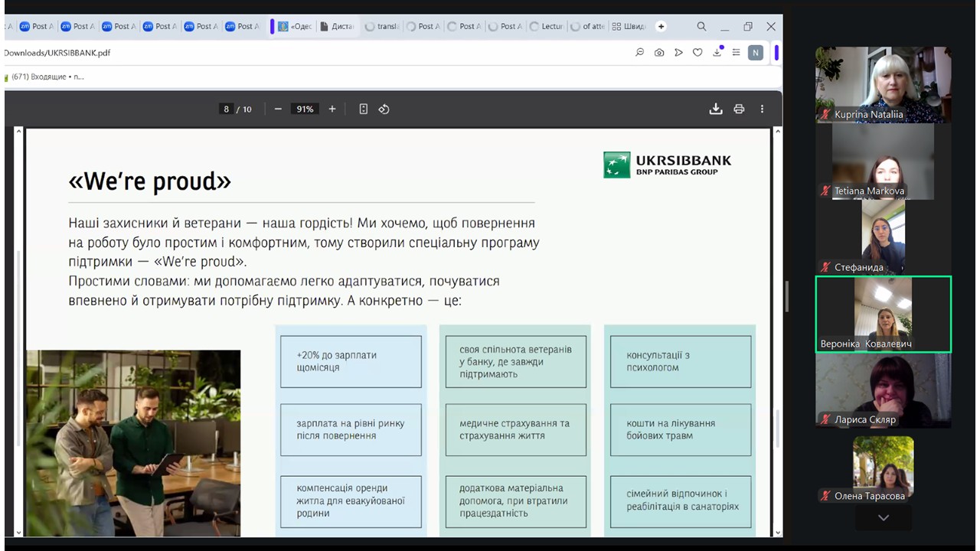Add page to bookmarks with heart icon
Screen dimensions: 980x551
click(697, 53)
